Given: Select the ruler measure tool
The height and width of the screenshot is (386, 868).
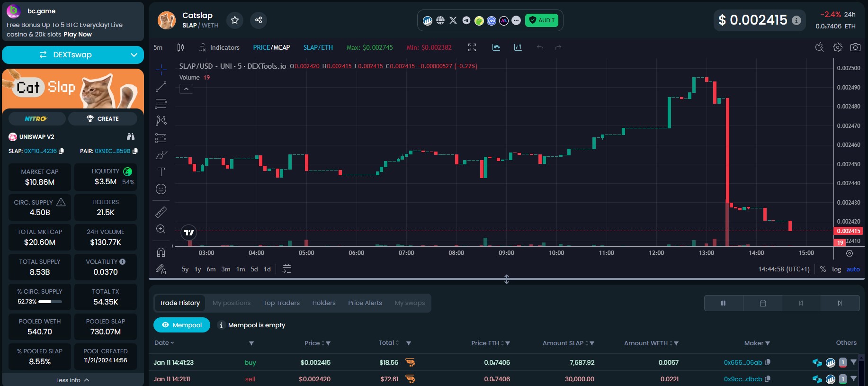Looking at the screenshot, I should 161,212.
